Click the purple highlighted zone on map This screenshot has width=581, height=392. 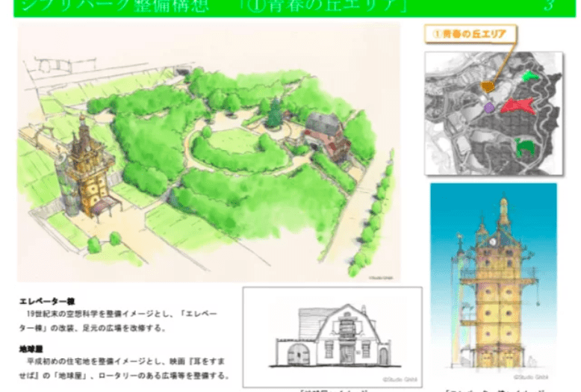coord(489,108)
